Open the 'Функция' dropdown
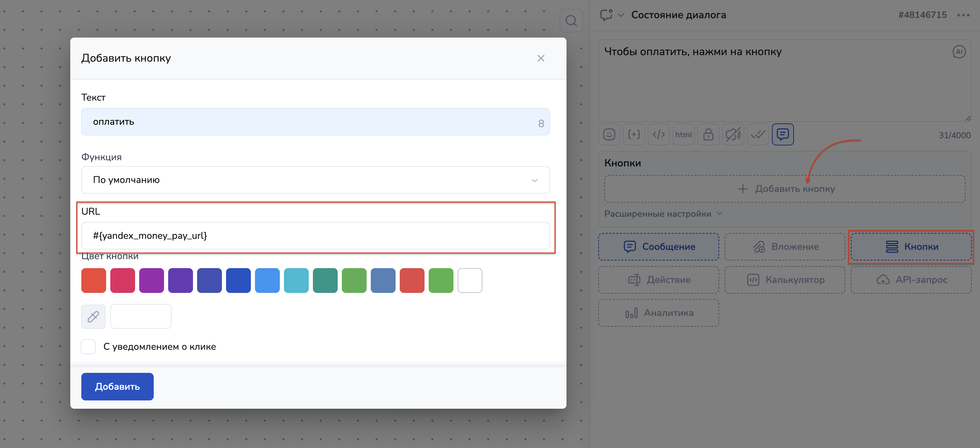The height and width of the screenshot is (448, 980). click(315, 180)
